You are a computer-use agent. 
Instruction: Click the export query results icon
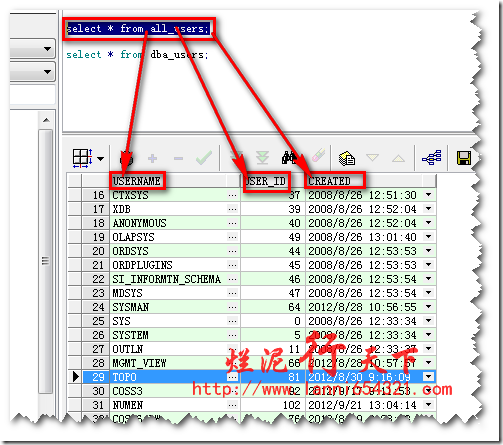347,158
